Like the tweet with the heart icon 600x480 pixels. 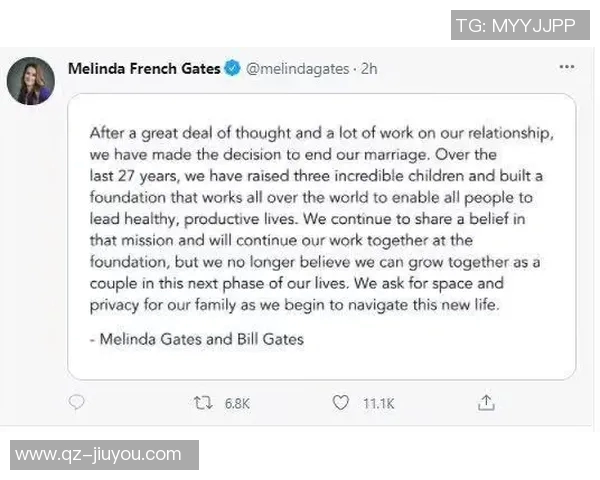coord(341,403)
